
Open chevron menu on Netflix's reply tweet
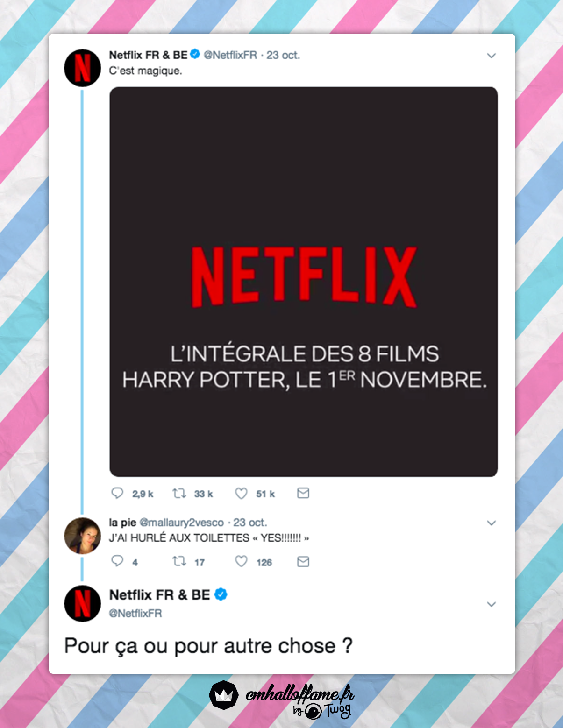(491, 604)
